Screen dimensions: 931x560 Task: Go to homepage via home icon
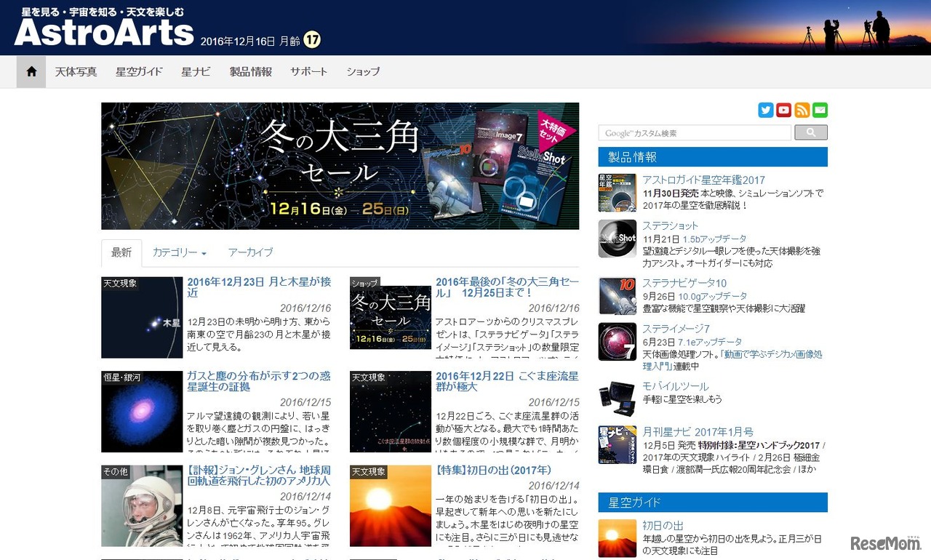click(x=31, y=71)
